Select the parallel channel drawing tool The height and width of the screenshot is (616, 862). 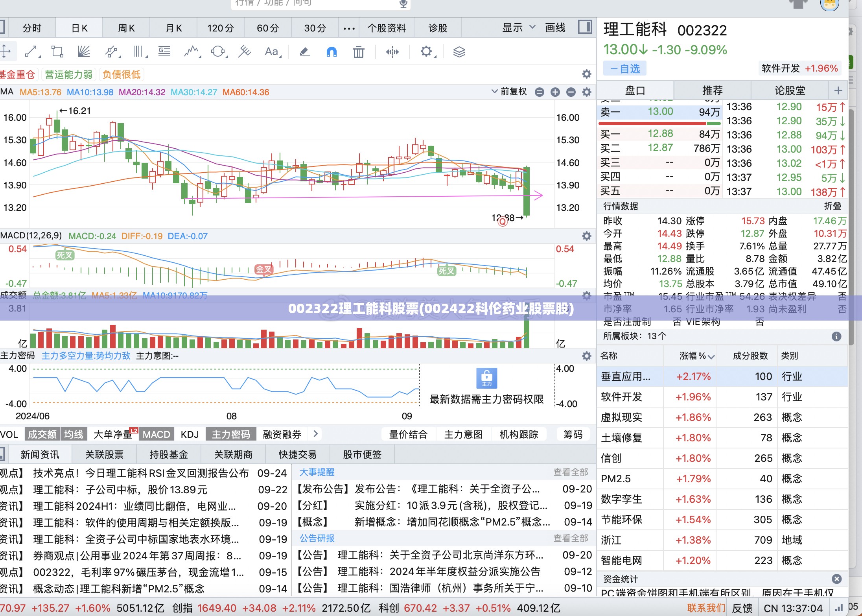112,52
